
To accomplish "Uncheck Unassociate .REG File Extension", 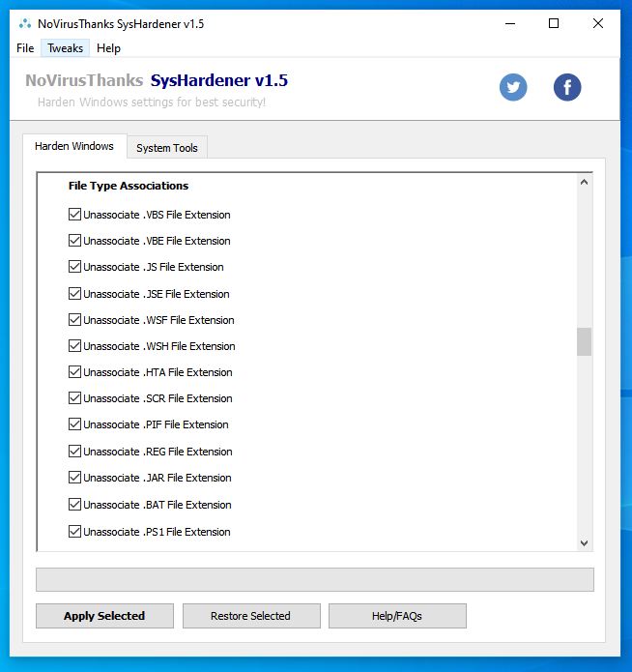I will [x=74, y=452].
